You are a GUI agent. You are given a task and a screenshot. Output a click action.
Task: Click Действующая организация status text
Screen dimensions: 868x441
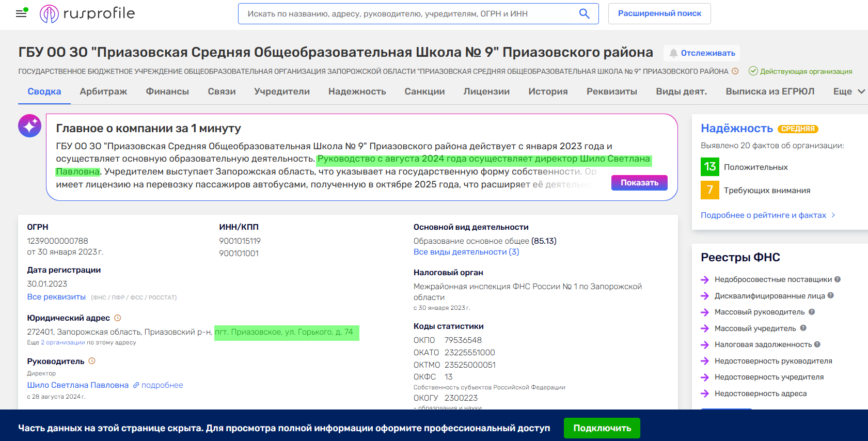click(806, 71)
